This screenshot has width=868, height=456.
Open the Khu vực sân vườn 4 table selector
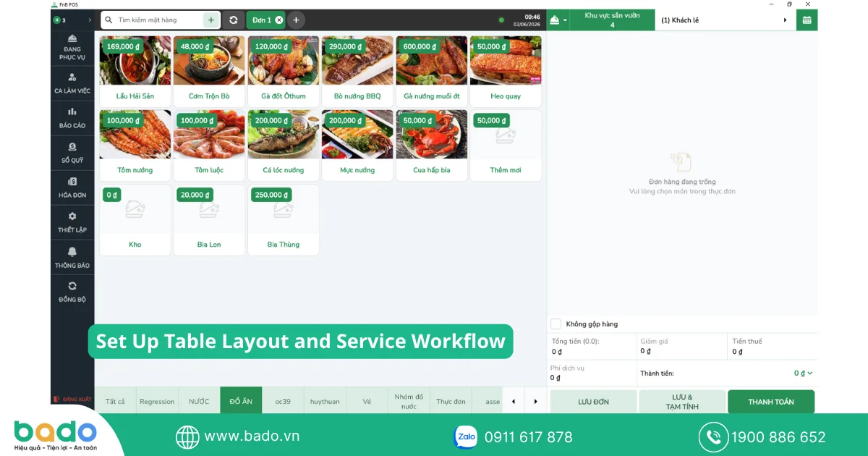pyautogui.click(x=612, y=20)
